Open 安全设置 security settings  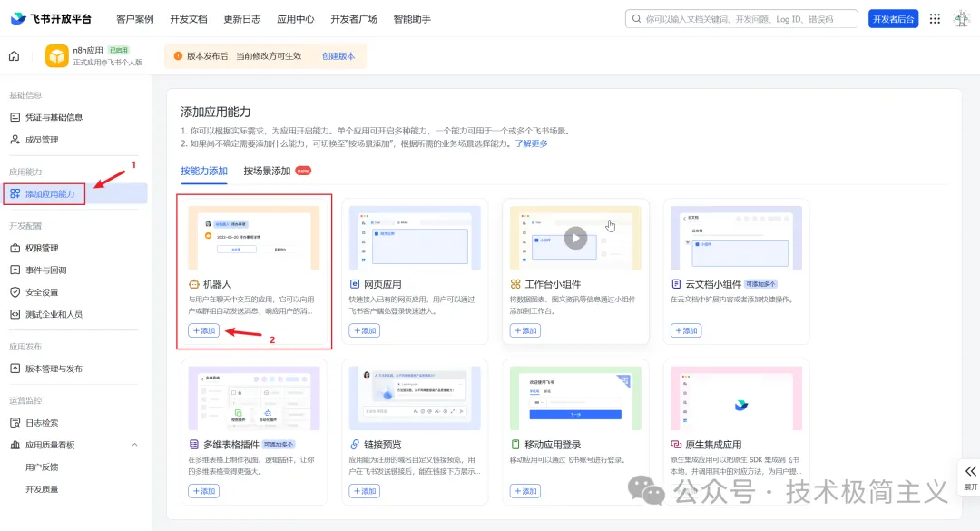pos(43,291)
